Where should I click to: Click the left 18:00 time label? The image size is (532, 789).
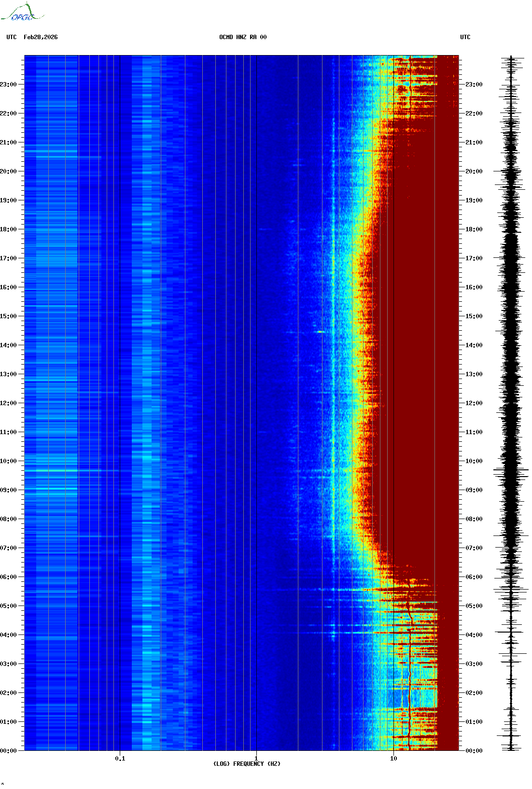click(8, 229)
